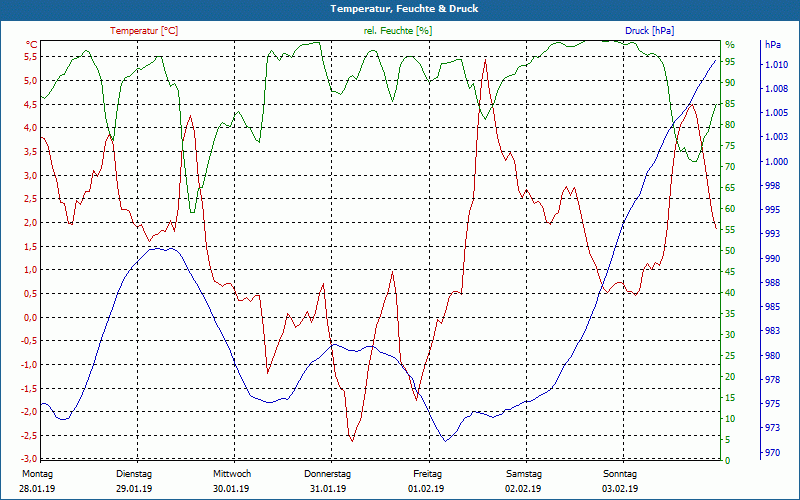Click the '973' pressure axis value
This screenshot has height=500, width=800.
point(772,428)
